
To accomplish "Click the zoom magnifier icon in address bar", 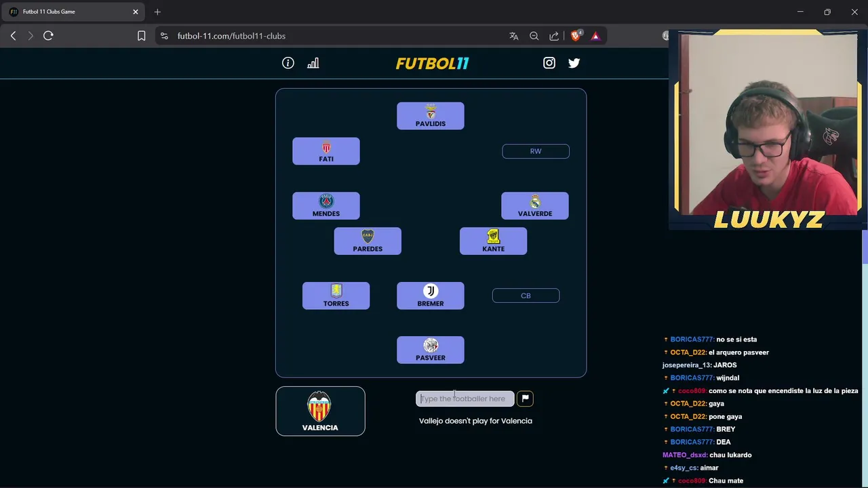I will coord(534,36).
